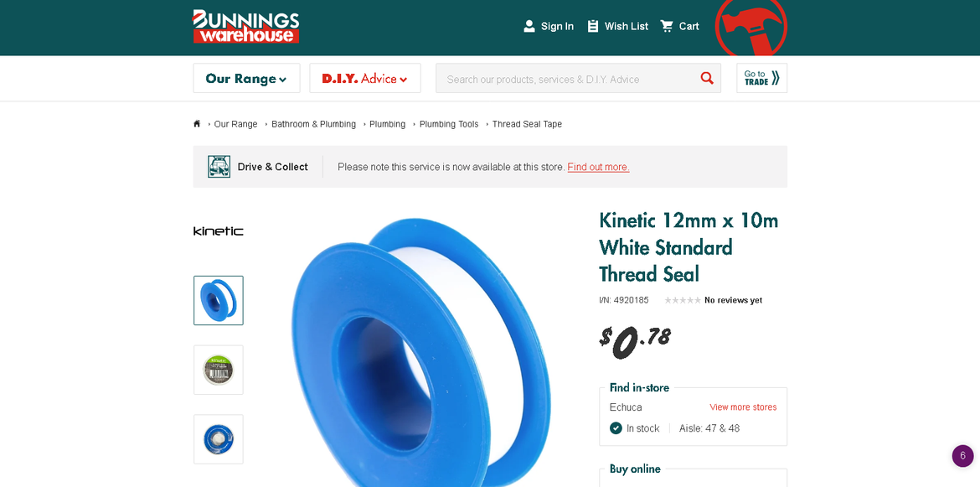The height and width of the screenshot is (487, 980).
Task: Click View more stores link
Action: 743,407
